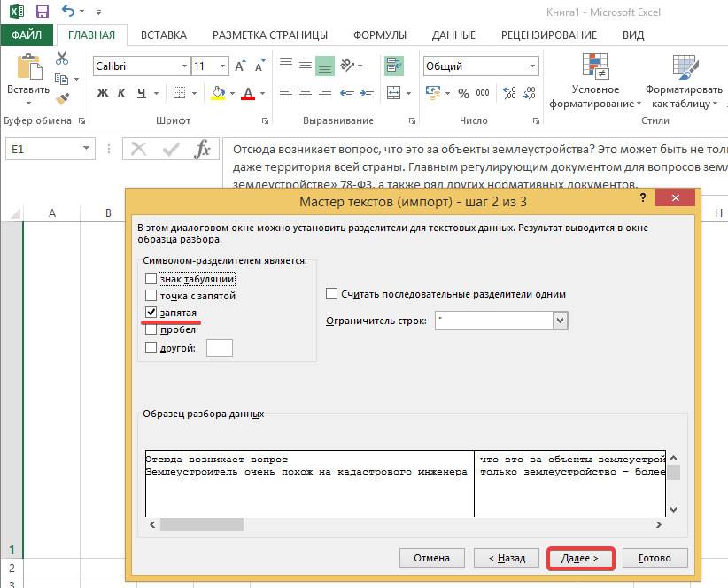Enable the 'знак табуляции' delimiter checkbox
The height and width of the screenshot is (588, 728).
[151, 280]
